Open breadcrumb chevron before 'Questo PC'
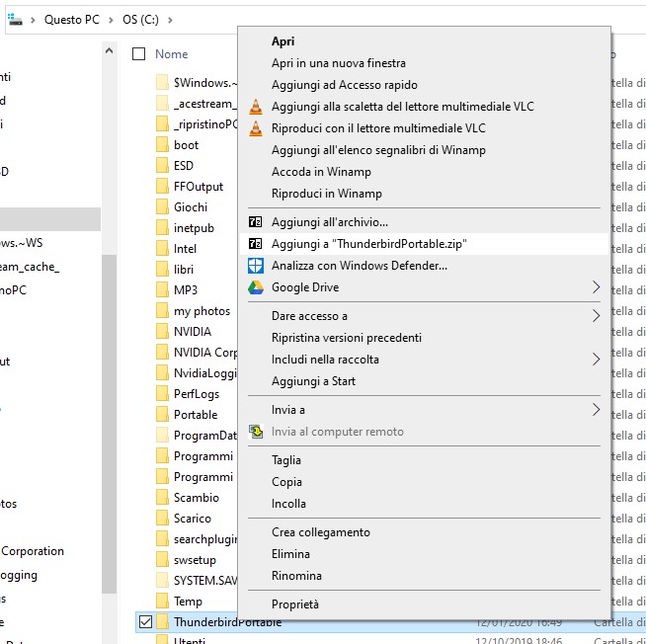This screenshot has height=644, width=646. click(33, 20)
